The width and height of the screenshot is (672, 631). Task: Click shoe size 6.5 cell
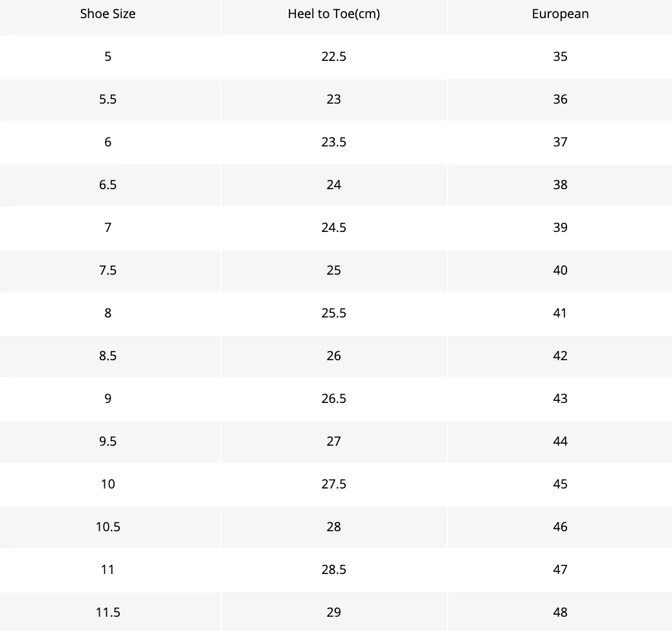pyautogui.click(x=107, y=185)
